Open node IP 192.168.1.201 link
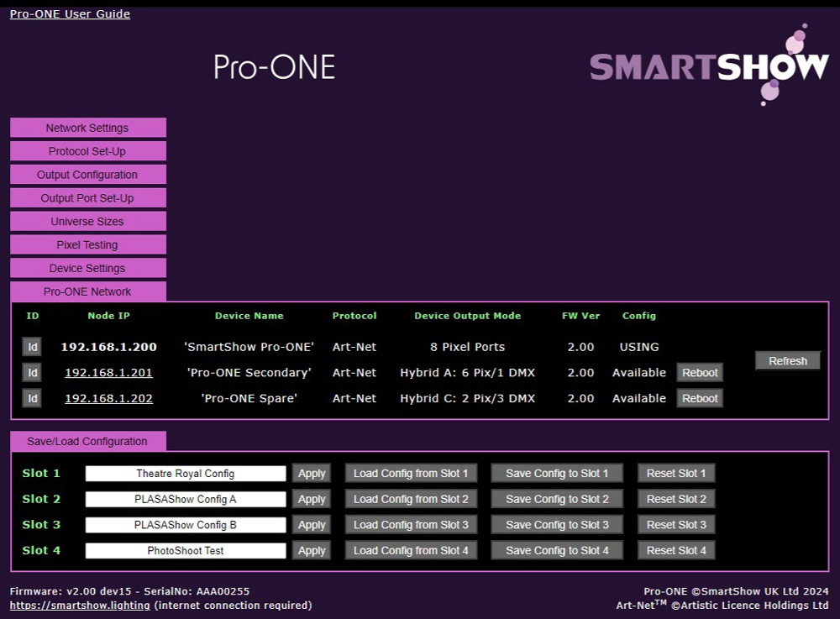 pyautogui.click(x=108, y=373)
